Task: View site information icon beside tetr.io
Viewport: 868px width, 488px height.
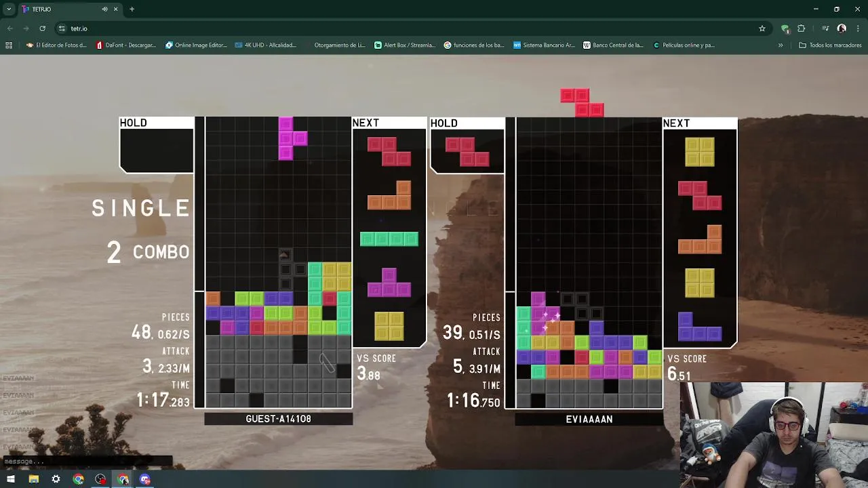Action: [x=62, y=28]
